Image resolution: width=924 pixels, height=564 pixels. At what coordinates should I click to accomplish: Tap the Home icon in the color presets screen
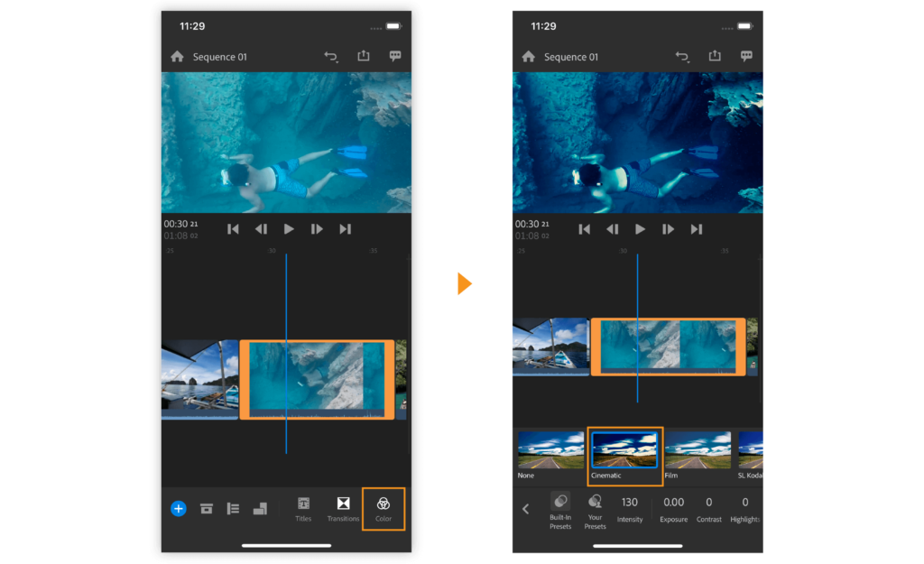[x=528, y=57]
